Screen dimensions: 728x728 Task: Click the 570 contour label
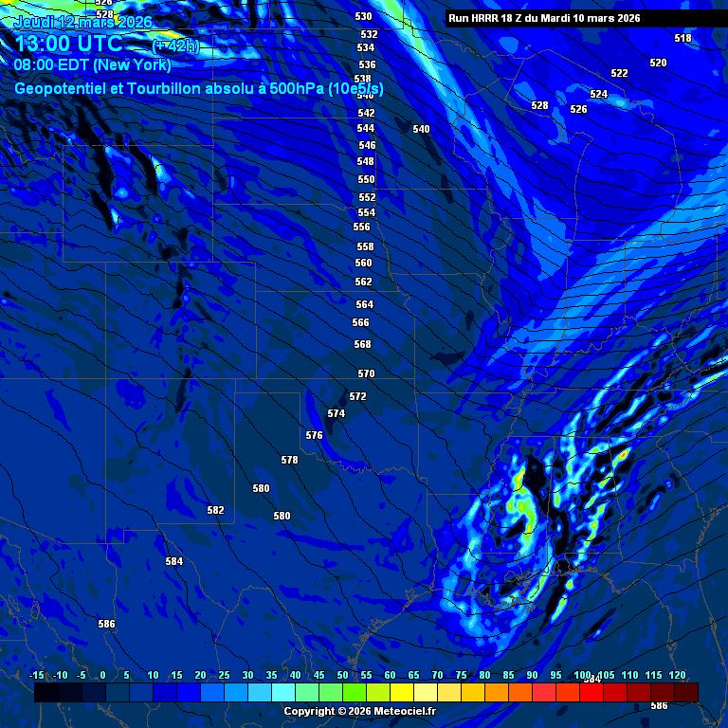coord(366,374)
